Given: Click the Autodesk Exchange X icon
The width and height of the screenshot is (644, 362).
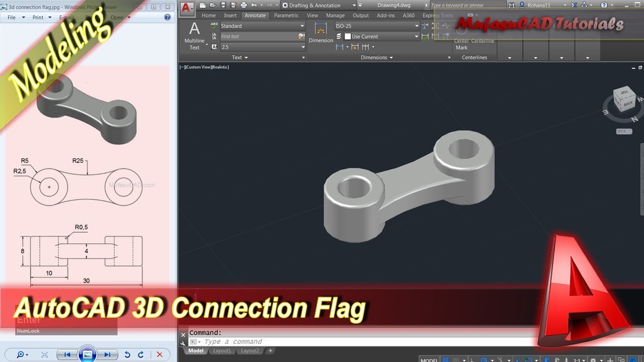Looking at the screenshot, I should coord(574,5).
